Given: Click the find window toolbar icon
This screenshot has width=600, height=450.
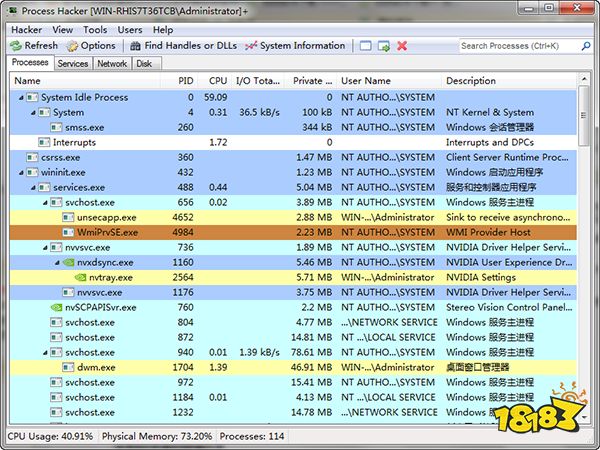Looking at the screenshot, I should (366, 46).
